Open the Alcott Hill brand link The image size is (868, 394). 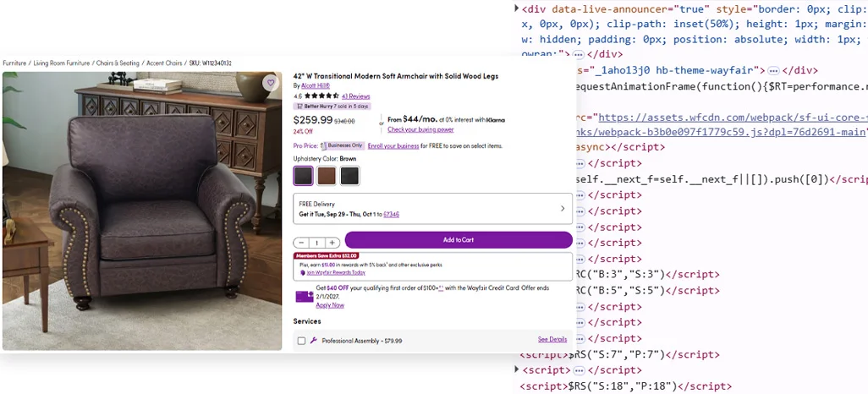[316, 85]
